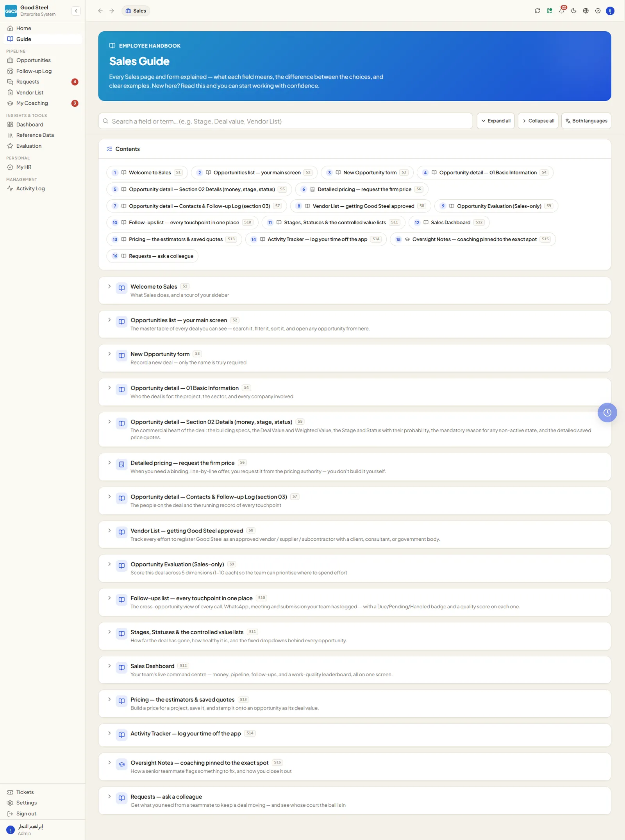
Task: Click Requests — ask a colleague book icon
Action: tap(121, 798)
